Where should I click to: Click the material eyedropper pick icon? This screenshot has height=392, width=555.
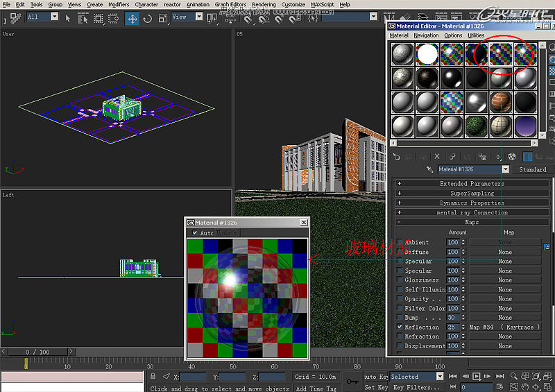click(x=430, y=169)
